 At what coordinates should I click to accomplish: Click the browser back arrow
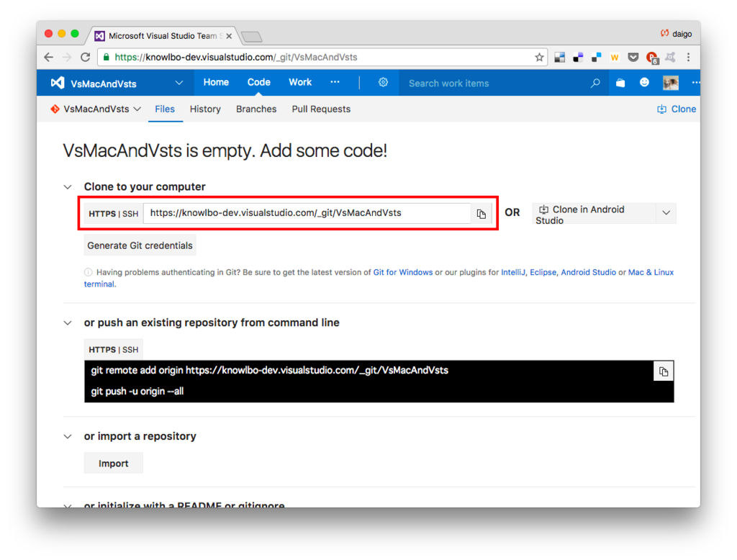[x=48, y=58]
